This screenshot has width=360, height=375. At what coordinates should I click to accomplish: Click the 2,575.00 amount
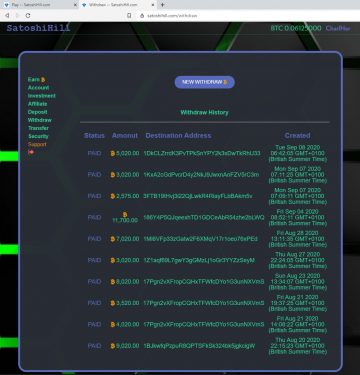128,196
